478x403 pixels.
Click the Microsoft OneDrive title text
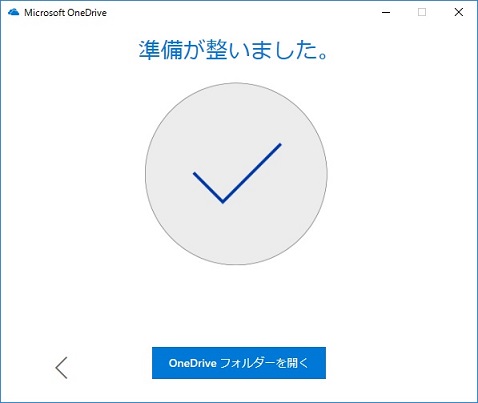66,13
